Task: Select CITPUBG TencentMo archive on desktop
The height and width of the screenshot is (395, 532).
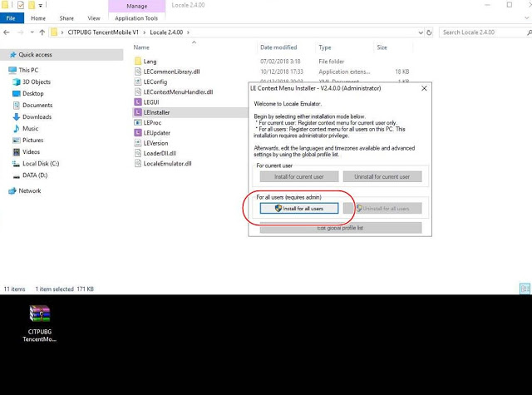Action: [x=40, y=323]
